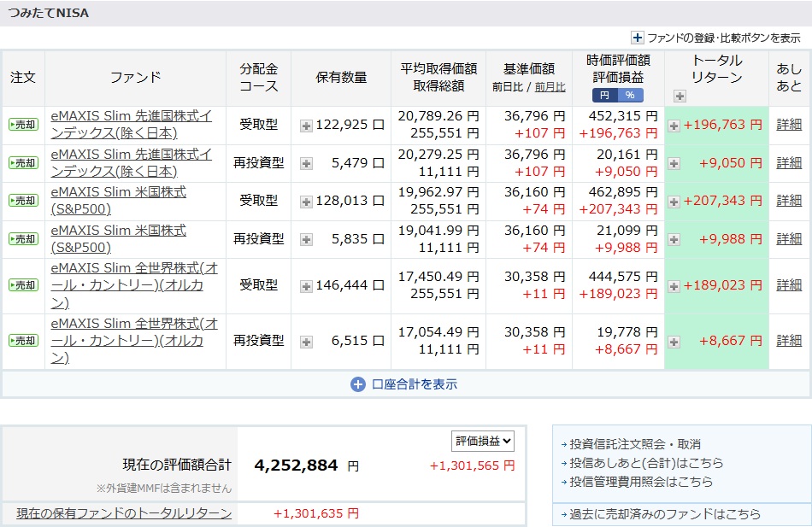Switch valuation display to % mode
This screenshot has width=812, height=527.
[x=630, y=95]
